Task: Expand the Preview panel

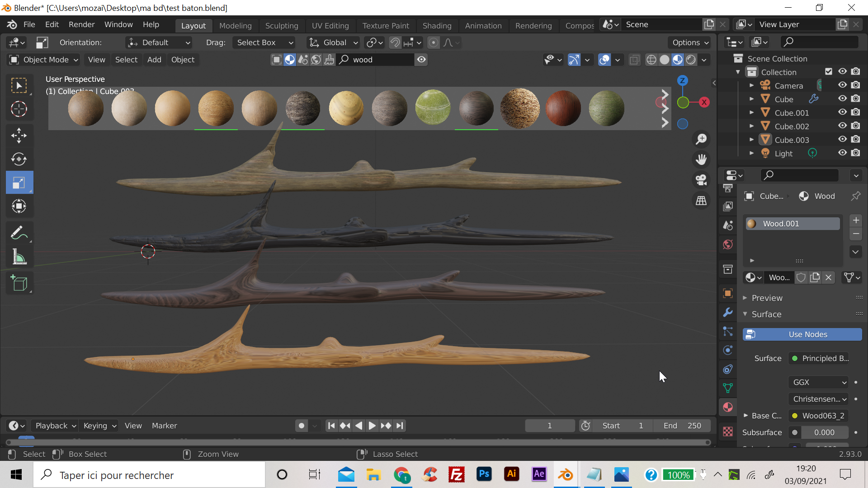Action: tap(767, 298)
